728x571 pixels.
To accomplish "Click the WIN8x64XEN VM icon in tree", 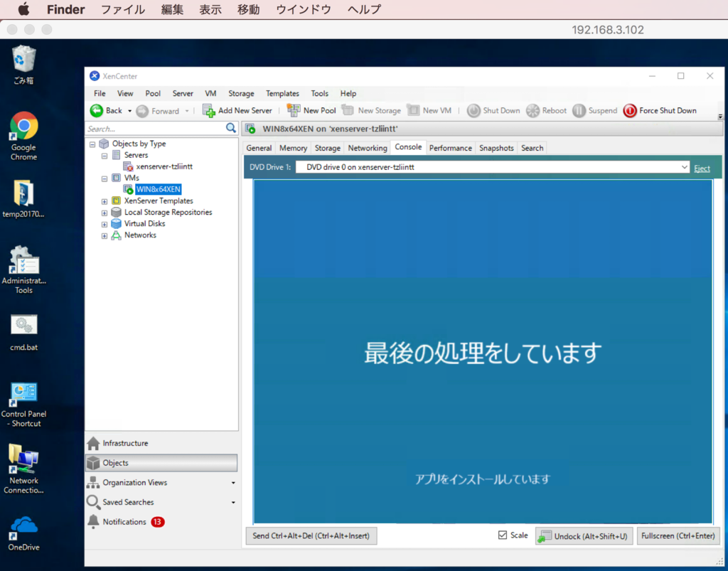I will click(128, 189).
